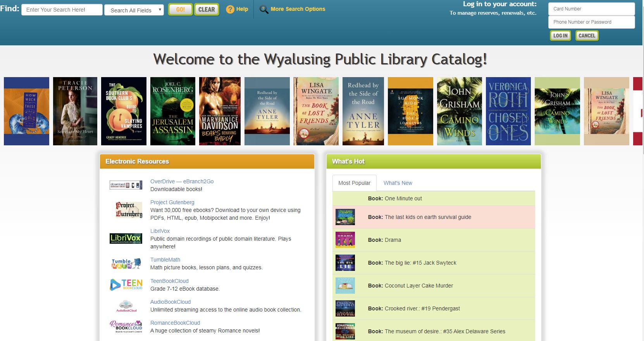This screenshot has width=644, height=341.
Task: Click the CANCEL login button
Action: pyautogui.click(x=587, y=36)
